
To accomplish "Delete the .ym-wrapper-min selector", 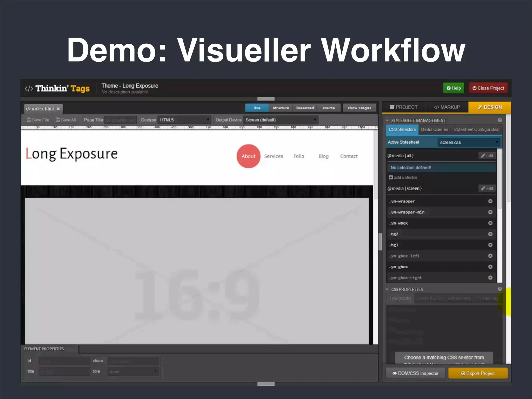I will point(490,212).
